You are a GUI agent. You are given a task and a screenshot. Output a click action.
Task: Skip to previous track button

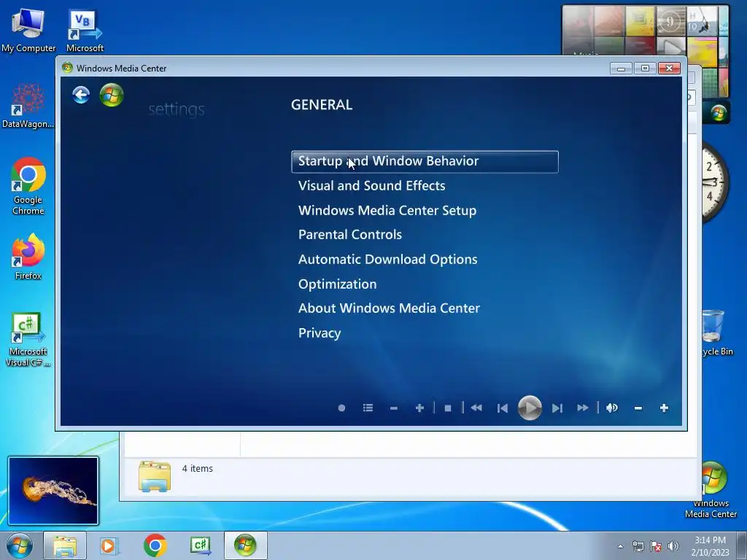502,408
